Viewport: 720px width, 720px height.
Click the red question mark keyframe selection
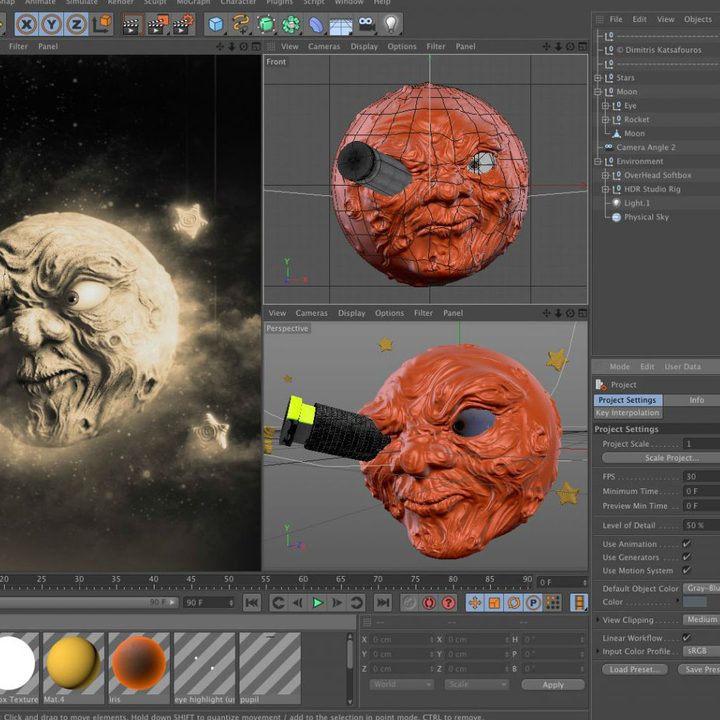click(x=449, y=602)
